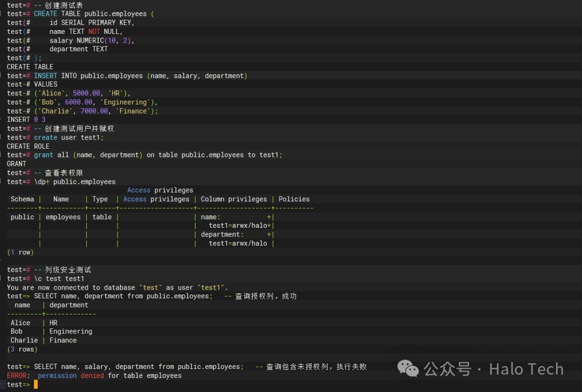The width and height of the screenshot is (582, 392).
Task: Click the 'INSERT 0 3' output line
Action: 26,120
